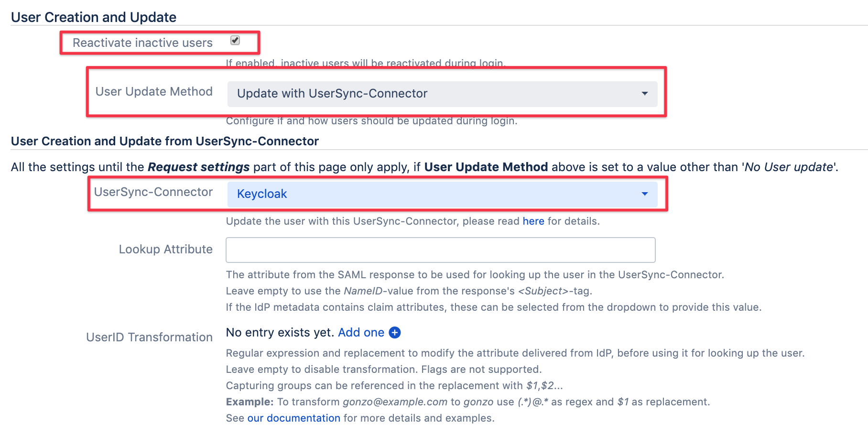Click the 'User Creation and Update' heading
The width and height of the screenshot is (868, 435).
[x=94, y=18]
